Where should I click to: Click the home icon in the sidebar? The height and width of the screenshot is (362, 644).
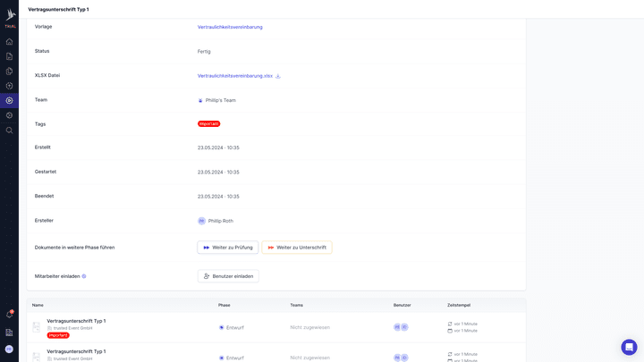click(x=9, y=41)
